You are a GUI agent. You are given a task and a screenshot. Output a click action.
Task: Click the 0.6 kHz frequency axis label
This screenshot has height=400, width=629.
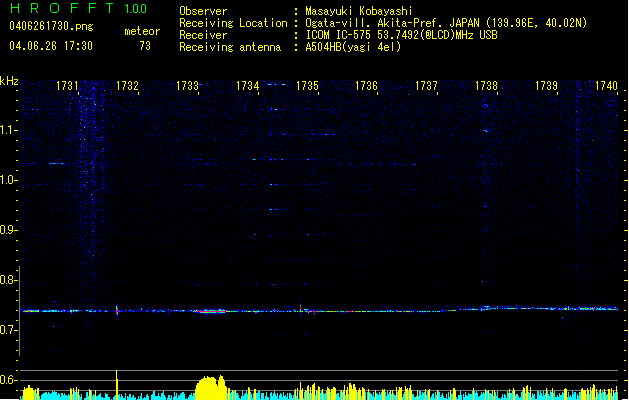tap(8, 380)
